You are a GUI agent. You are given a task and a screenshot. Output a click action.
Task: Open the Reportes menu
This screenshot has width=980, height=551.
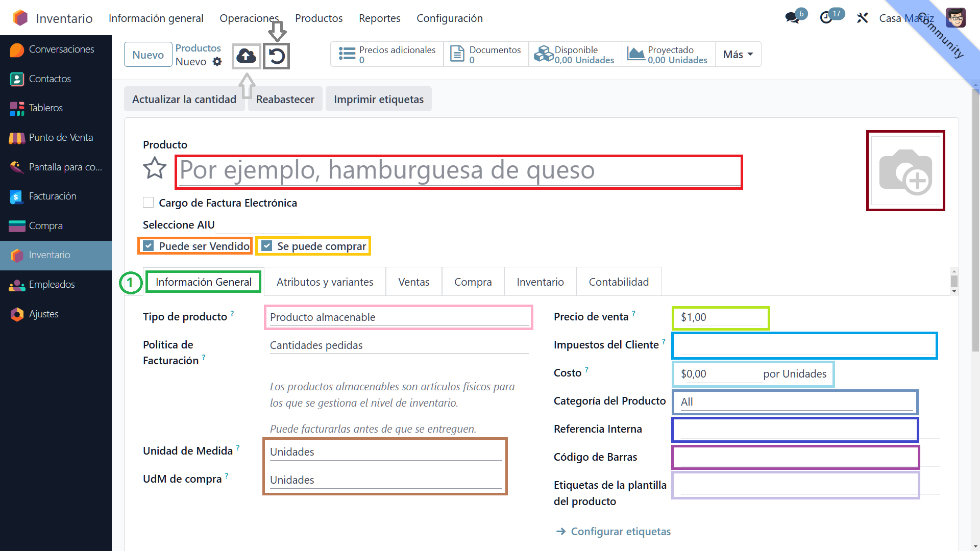[x=379, y=18]
